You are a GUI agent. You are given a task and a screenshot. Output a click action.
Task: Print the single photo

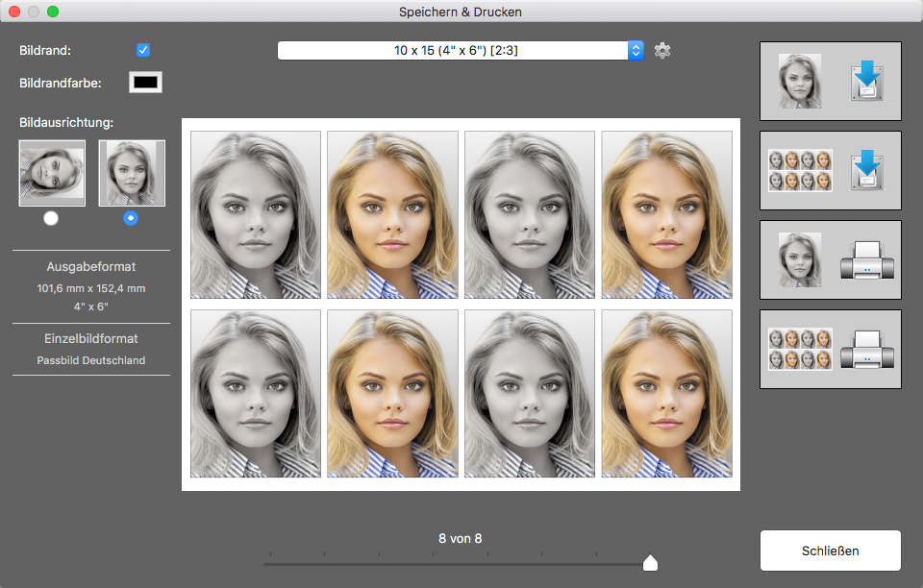(x=831, y=260)
